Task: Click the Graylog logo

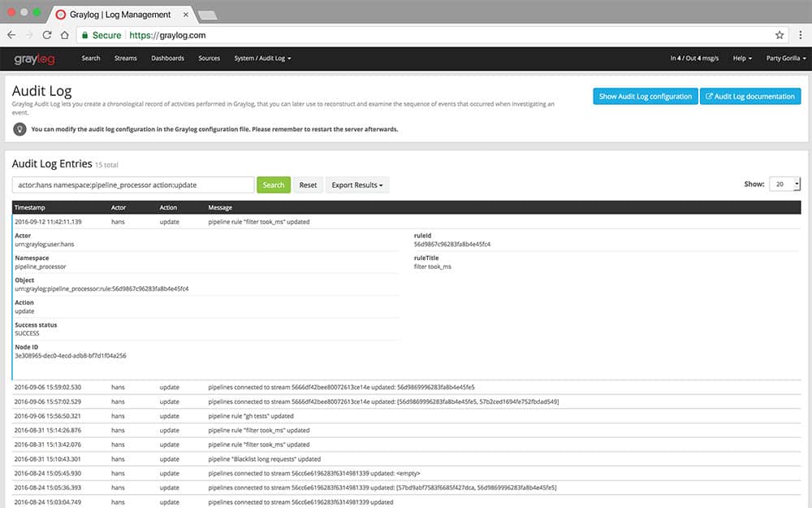Action: (34, 59)
